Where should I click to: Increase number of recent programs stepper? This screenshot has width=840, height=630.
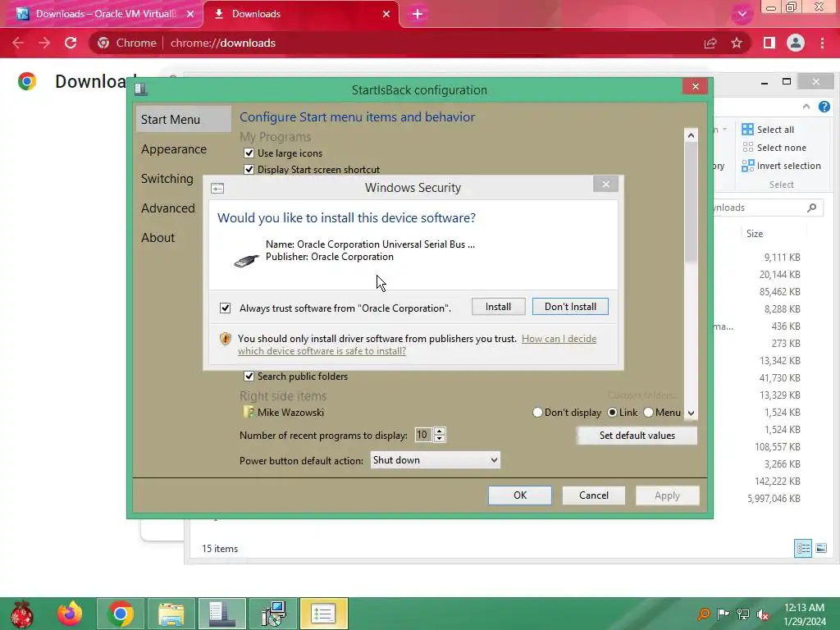[440, 431]
